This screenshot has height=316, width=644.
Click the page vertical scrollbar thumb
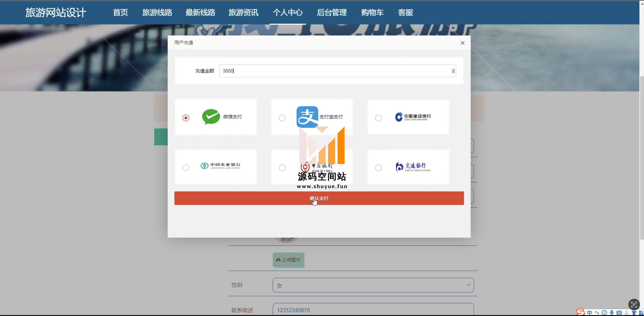coord(642,157)
